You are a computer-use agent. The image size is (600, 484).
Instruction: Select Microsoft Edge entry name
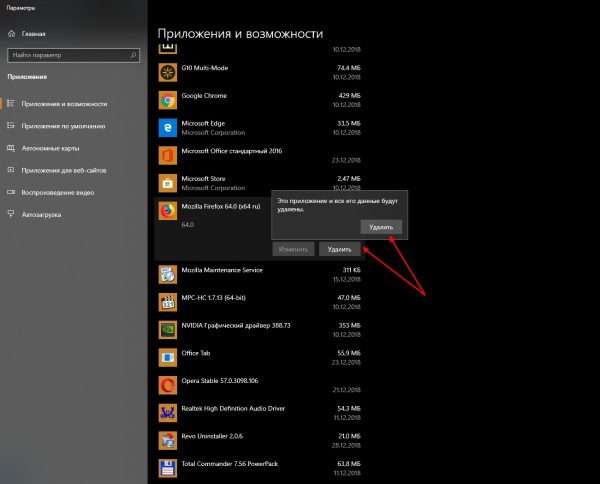pos(203,123)
